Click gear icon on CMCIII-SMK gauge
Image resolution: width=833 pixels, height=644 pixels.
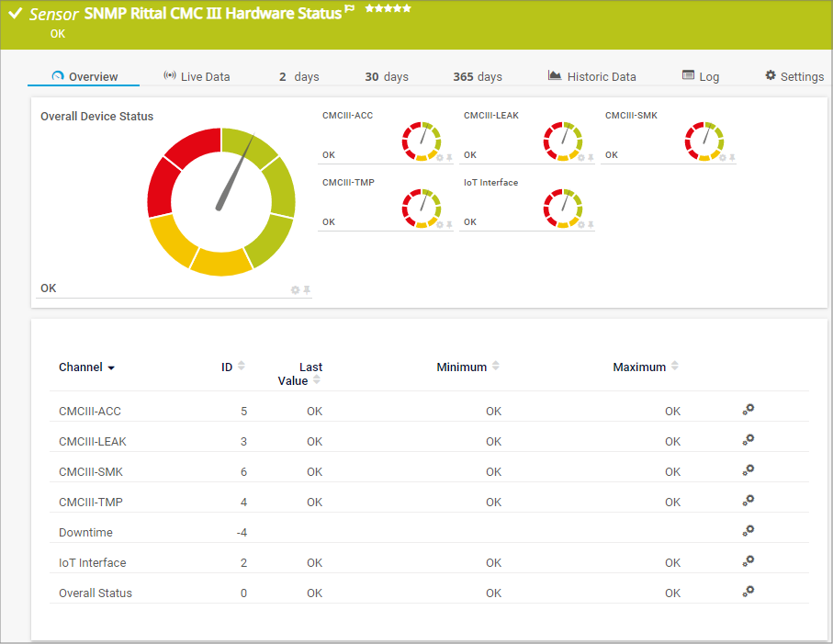[722, 158]
